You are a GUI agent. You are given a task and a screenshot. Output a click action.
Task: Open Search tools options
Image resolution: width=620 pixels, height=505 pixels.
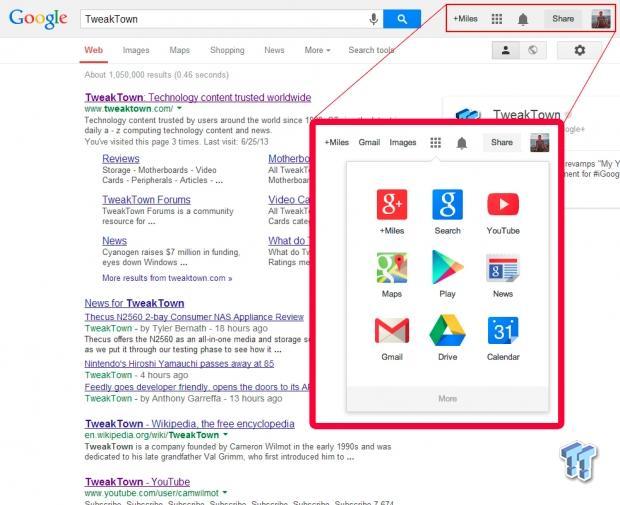[x=371, y=50]
